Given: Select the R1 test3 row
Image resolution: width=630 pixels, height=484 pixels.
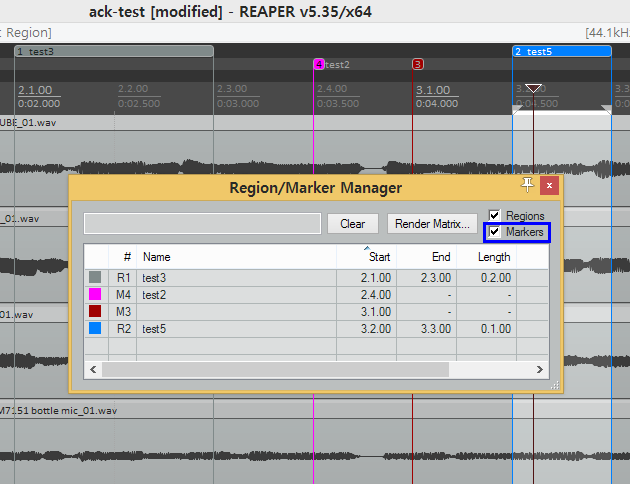Looking at the screenshot, I should 316,278.
